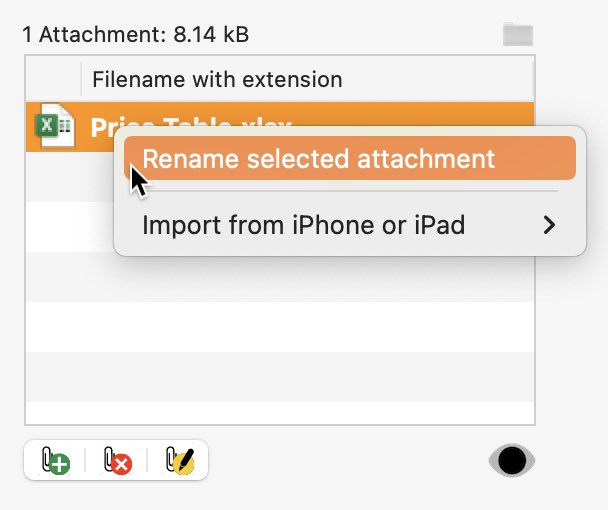Image resolution: width=608 pixels, height=510 pixels.
Task: Expand the Import submenu chevron arrow
Action: (549, 225)
